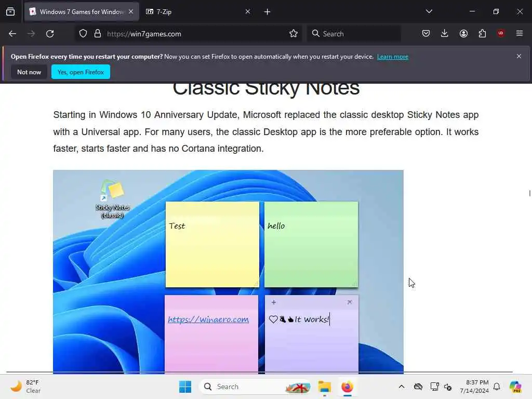Bookmark this page with star icon
The image size is (532, 399).
click(x=294, y=34)
